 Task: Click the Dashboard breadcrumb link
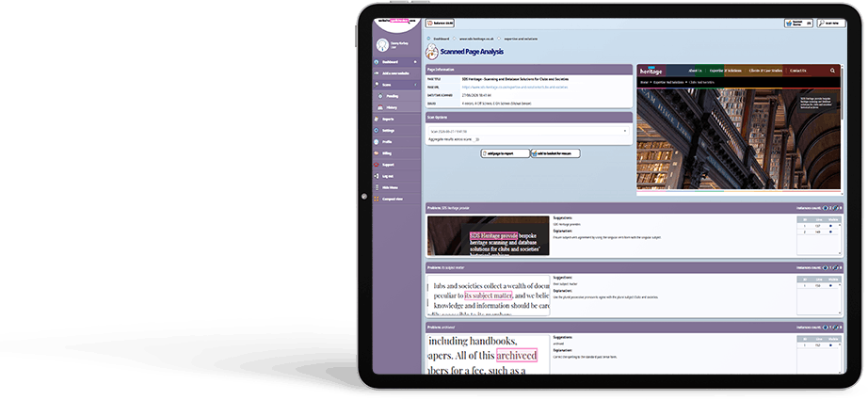[x=442, y=39]
